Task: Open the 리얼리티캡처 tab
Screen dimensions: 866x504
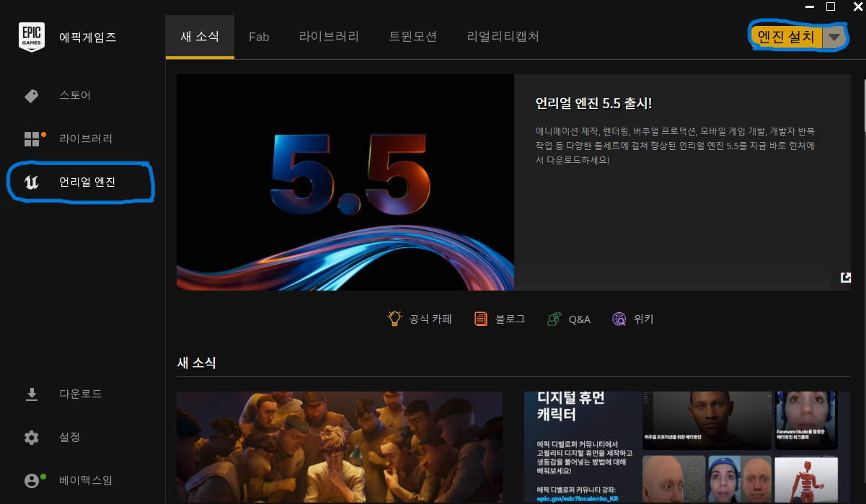Action: click(503, 36)
